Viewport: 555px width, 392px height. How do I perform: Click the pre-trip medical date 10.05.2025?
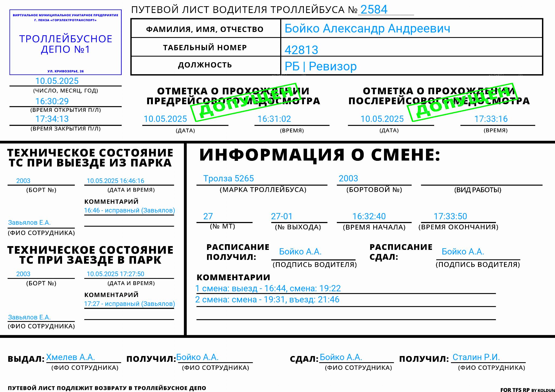(165, 119)
